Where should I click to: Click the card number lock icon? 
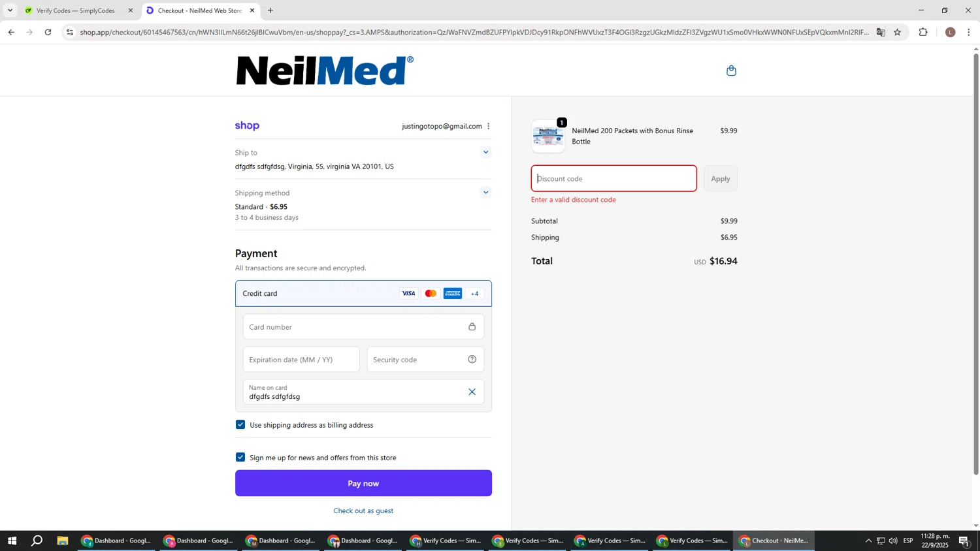(472, 327)
